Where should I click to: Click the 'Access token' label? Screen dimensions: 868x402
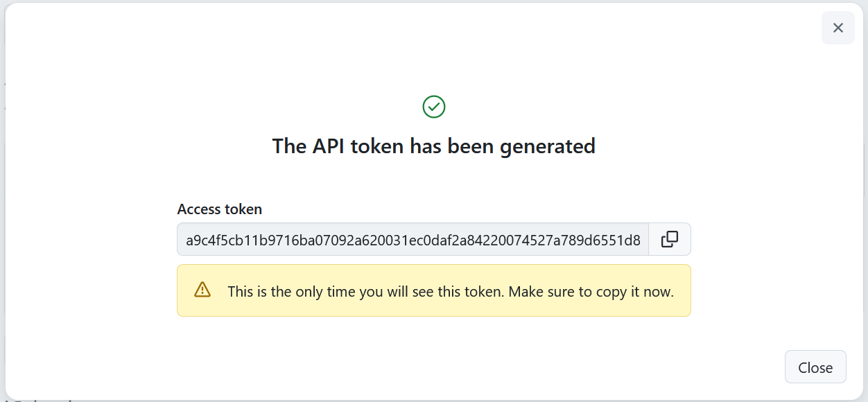click(x=220, y=209)
